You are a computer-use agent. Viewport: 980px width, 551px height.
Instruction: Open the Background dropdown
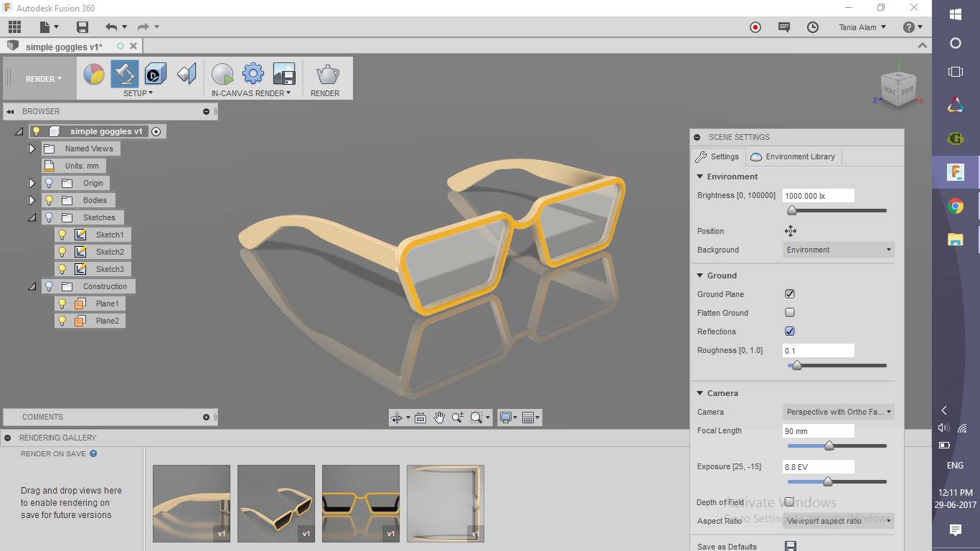click(839, 250)
